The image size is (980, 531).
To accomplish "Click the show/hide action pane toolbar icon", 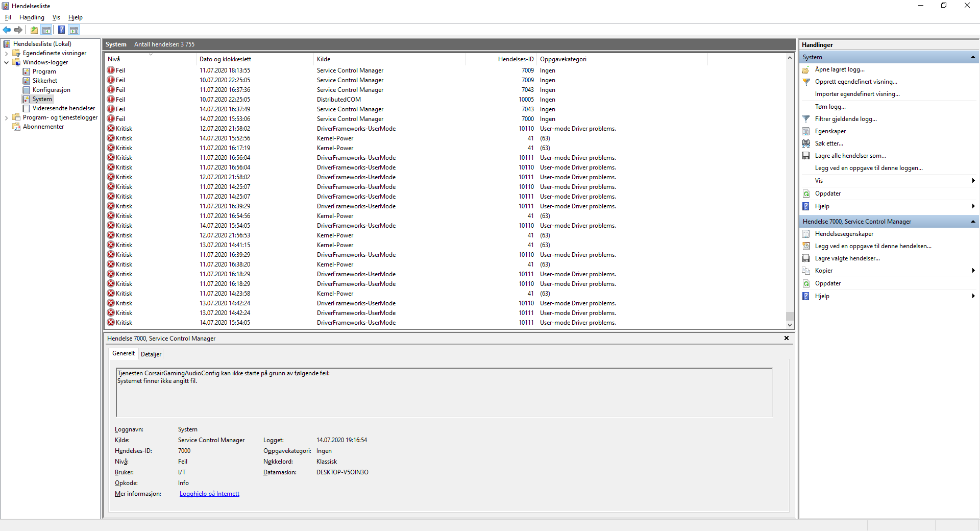I will pyautogui.click(x=74, y=30).
